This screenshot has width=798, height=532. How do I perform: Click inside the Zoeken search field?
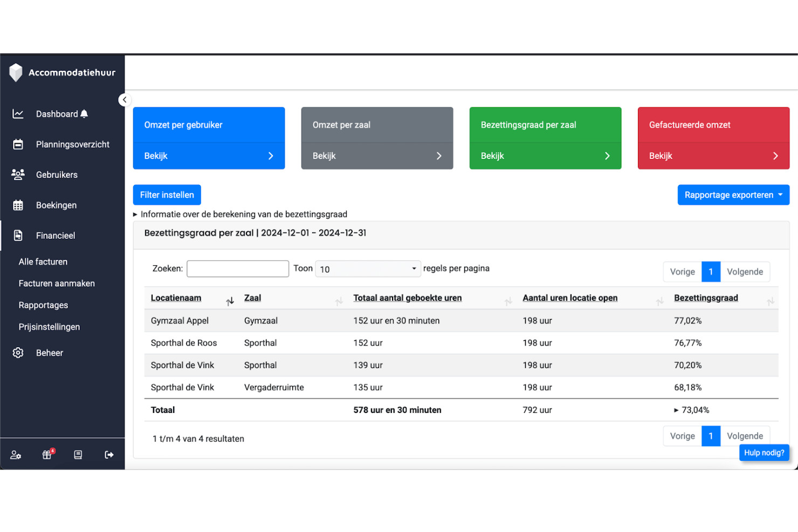point(238,268)
